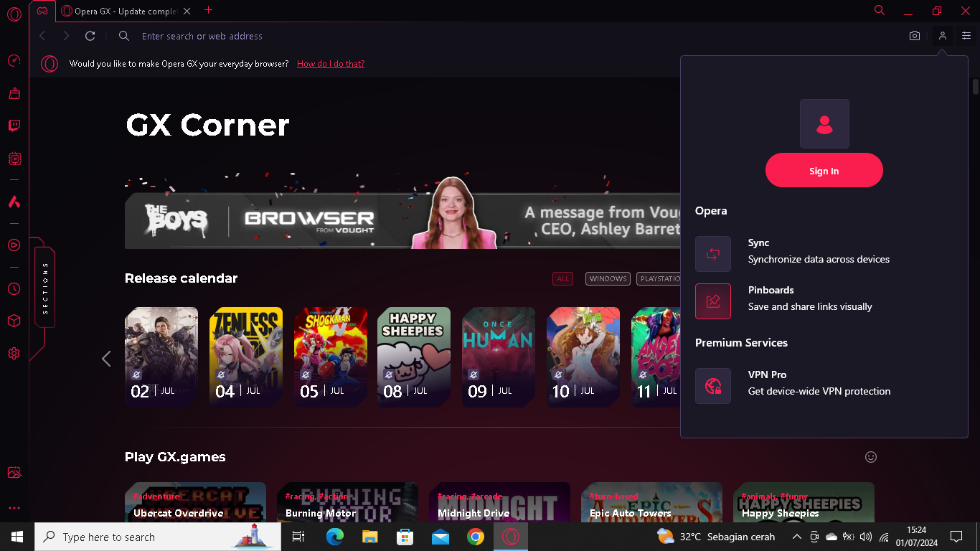The width and height of the screenshot is (980, 551).
Task: Expand the SECTIONS side tab
Action: click(x=44, y=287)
